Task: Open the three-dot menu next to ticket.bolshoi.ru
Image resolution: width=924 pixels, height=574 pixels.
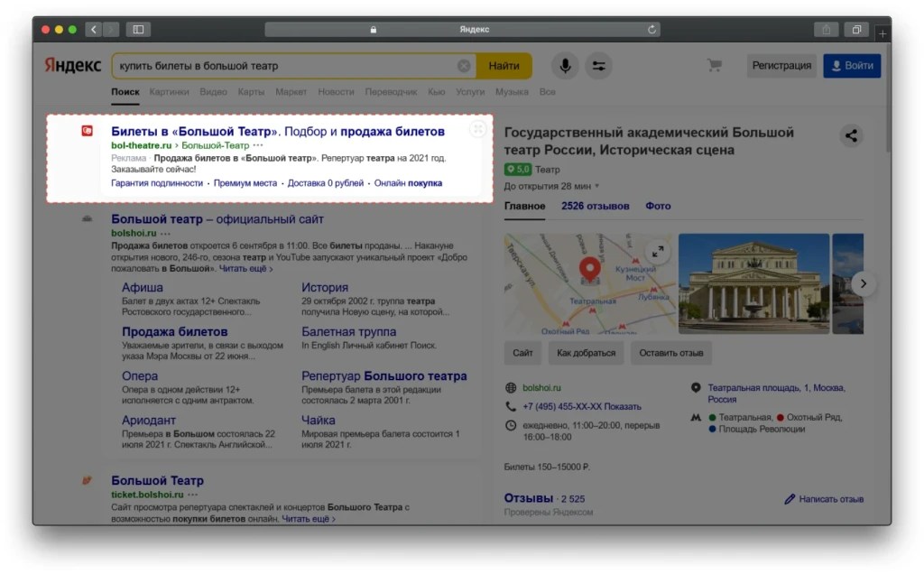Action: 193,495
